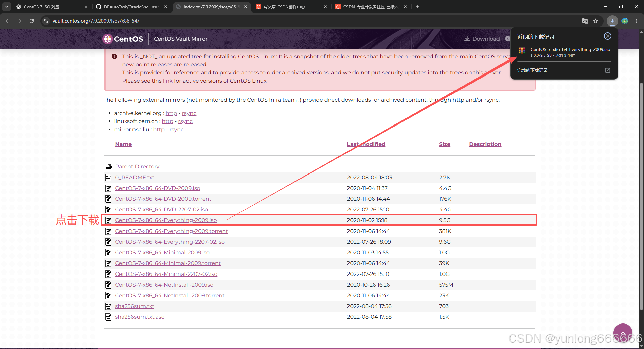
Task: Click the back navigation arrow
Action: click(x=7, y=21)
